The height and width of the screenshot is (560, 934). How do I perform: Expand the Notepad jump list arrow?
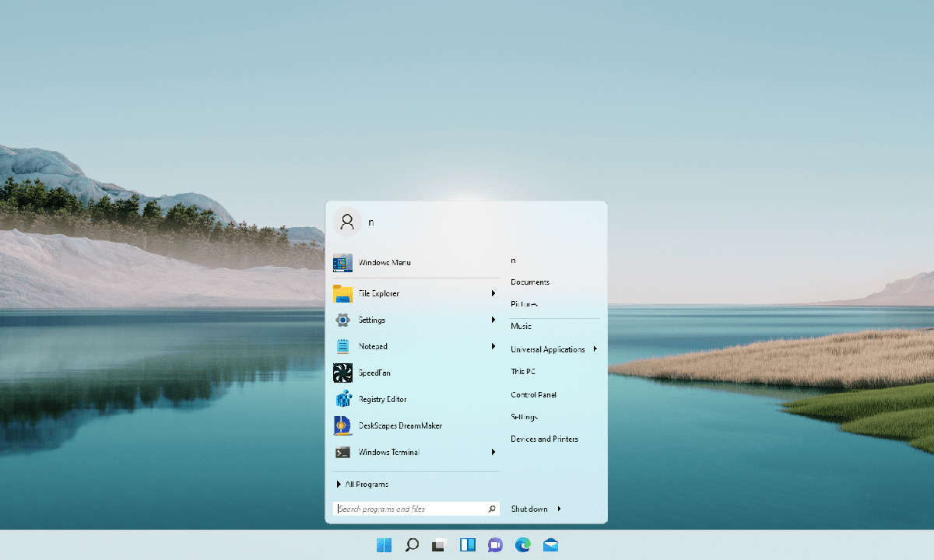(x=493, y=346)
